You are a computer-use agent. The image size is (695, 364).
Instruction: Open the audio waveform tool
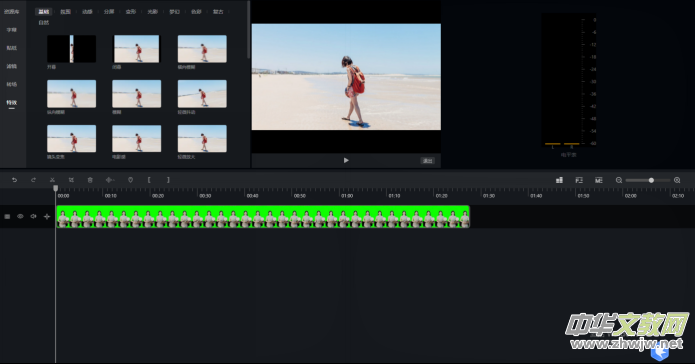click(x=110, y=180)
